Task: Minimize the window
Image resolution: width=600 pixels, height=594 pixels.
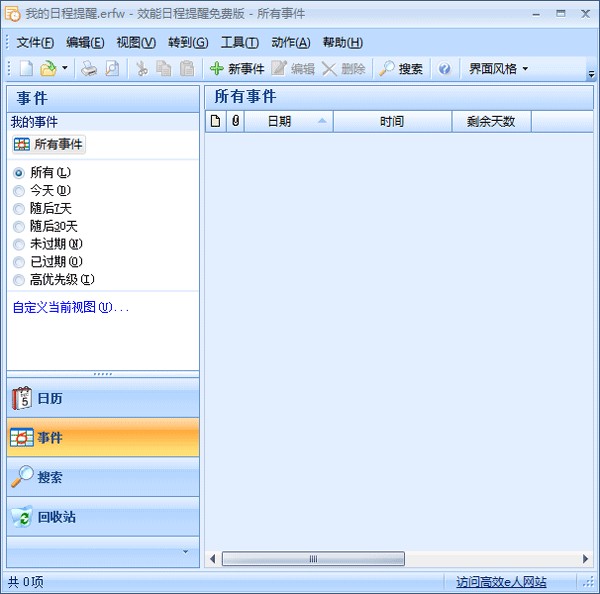Action: point(536,14)
